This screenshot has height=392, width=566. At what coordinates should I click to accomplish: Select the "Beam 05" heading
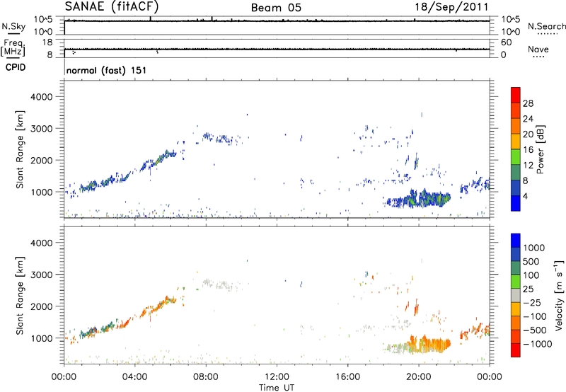point(276,8)
